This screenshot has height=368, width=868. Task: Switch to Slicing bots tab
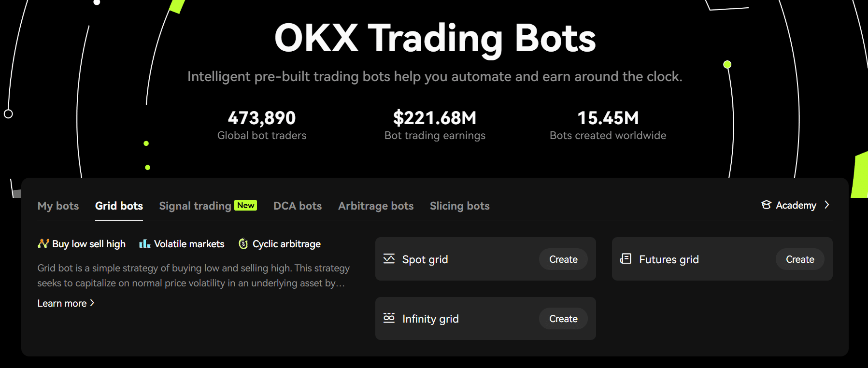point(460,206)
